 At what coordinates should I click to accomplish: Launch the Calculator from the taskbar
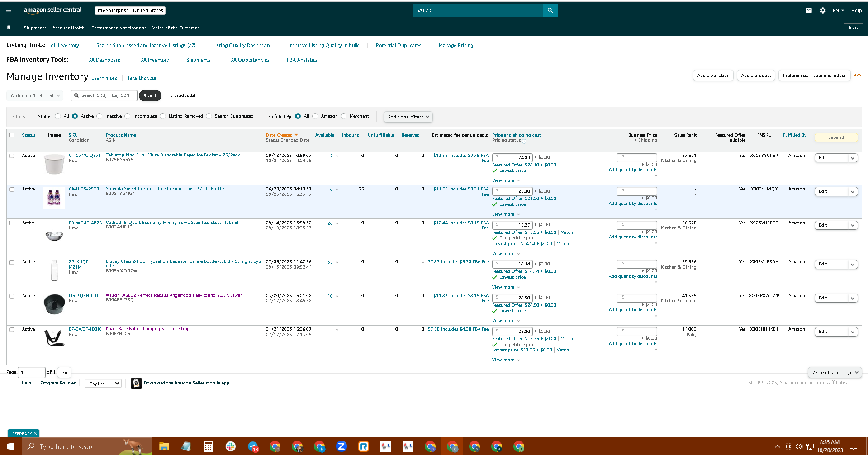[208, 446]
